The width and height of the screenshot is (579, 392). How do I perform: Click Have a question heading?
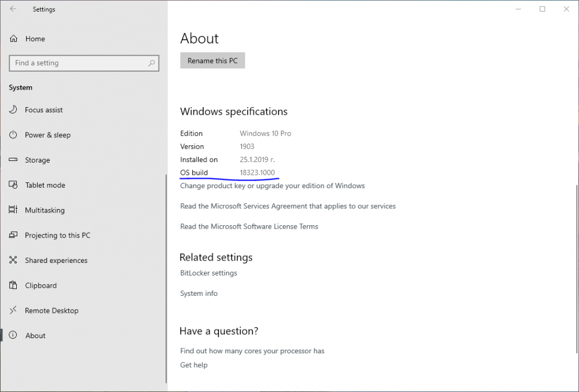219,331
